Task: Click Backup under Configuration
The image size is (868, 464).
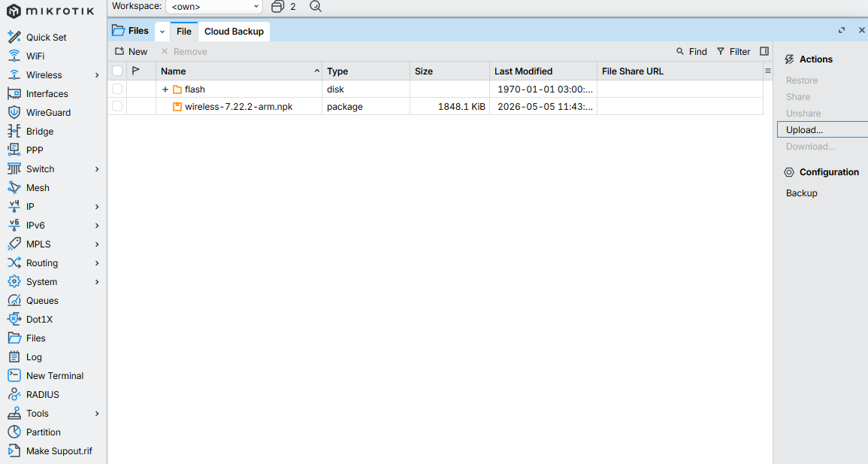Action: pos(802,193)
